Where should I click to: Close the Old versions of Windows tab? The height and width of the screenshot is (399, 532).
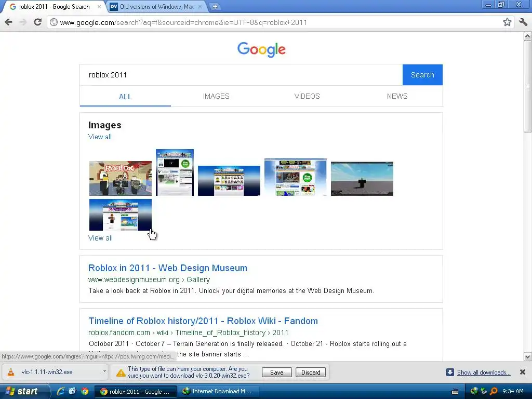[200, 6]
